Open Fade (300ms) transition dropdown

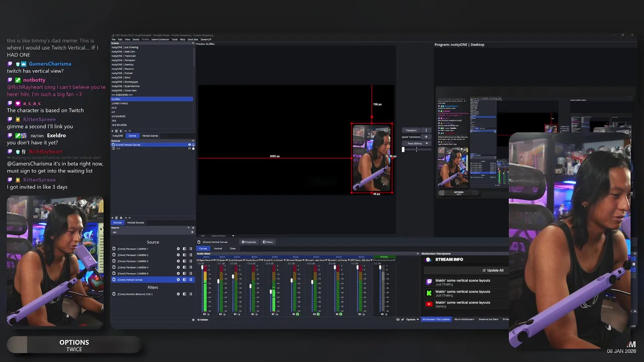pos(416,143)
